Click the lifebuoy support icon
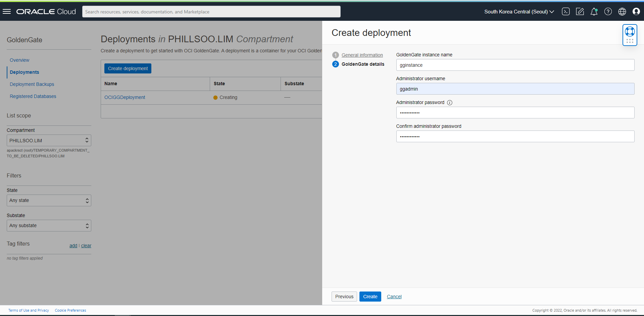This screenshot has height=316, width=644. [x=630, y=32]
